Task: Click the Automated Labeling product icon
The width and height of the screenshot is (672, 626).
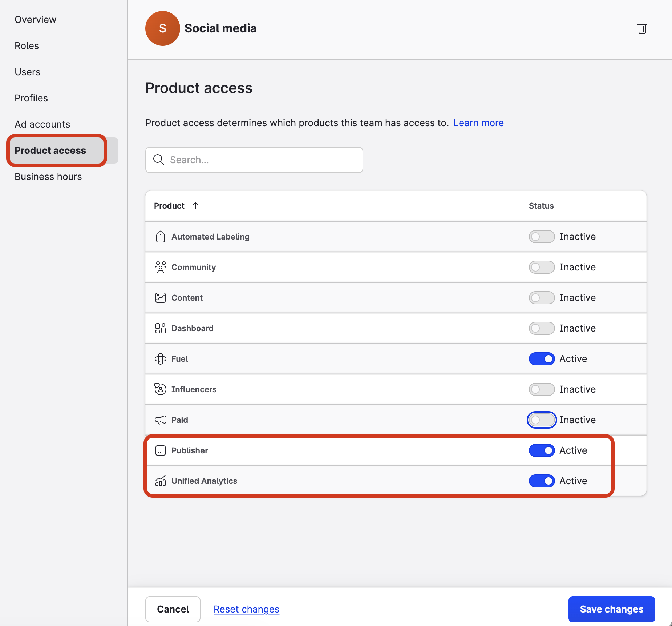Action: 160,237
